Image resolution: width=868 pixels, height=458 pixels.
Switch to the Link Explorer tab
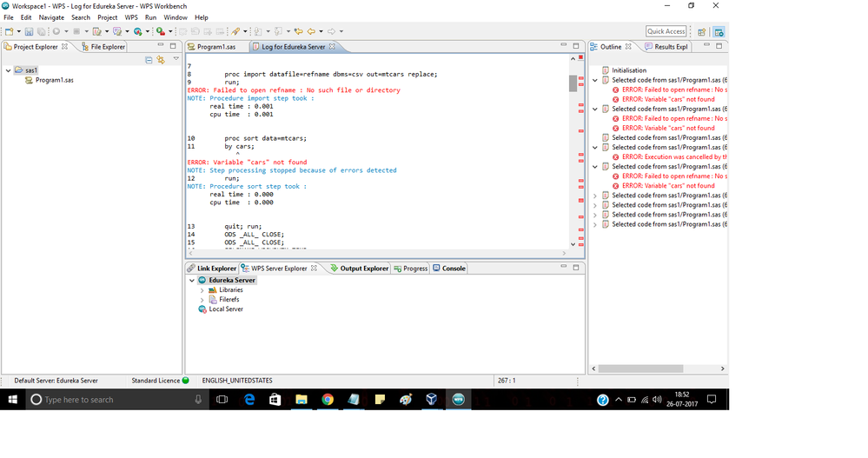(x=212, y=269)
